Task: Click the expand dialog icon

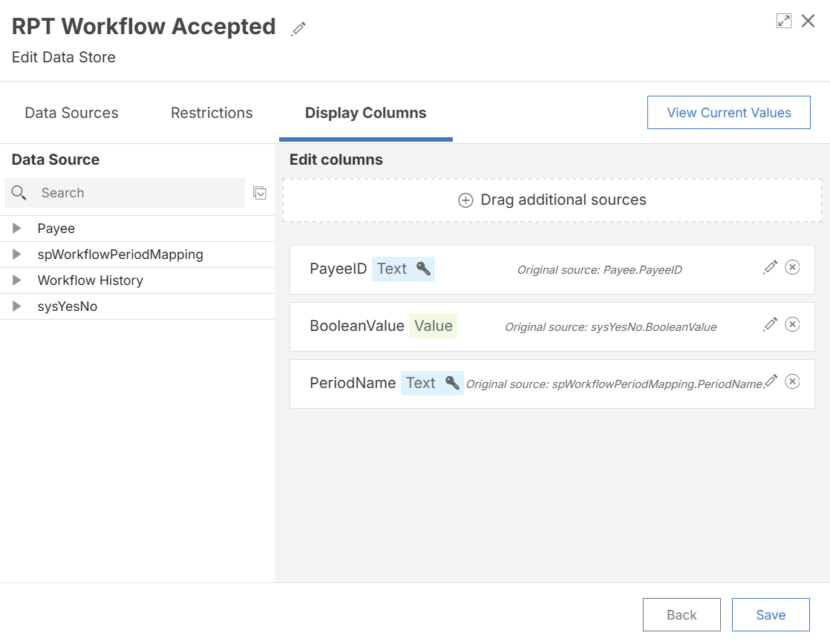Action: pos(783,22)
